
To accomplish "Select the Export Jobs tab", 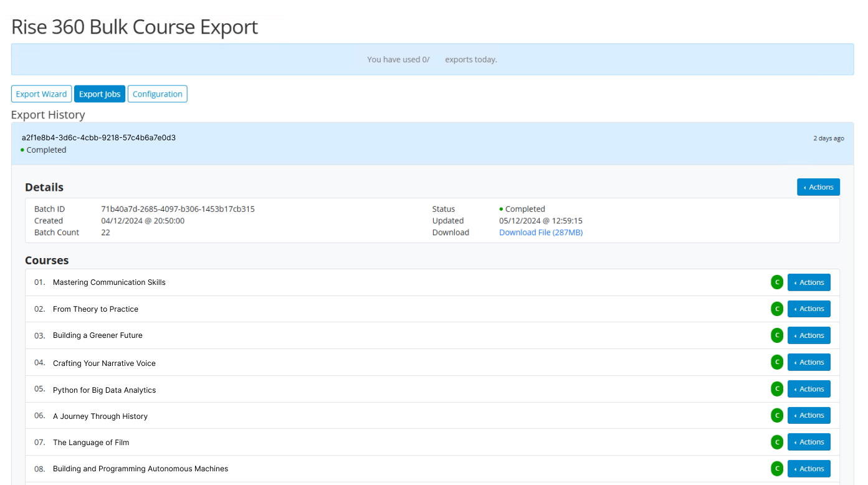I will point(100,94).
